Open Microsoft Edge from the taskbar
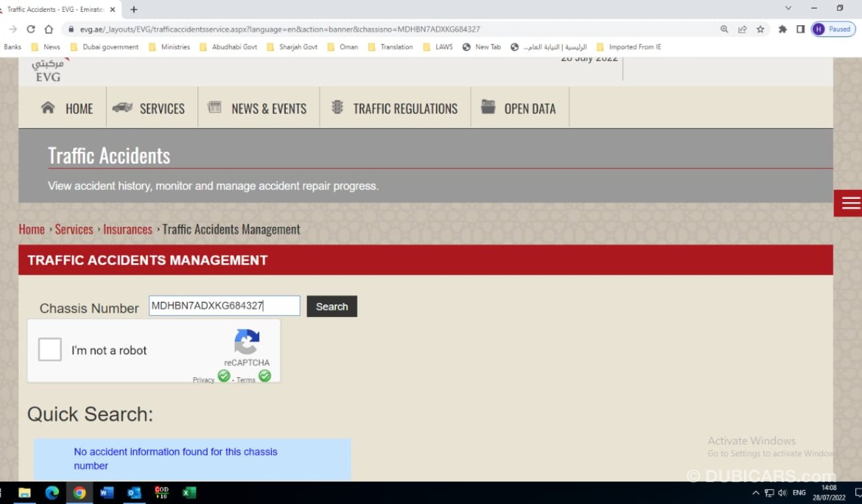The width and height of the screenshot is (862, 504). [x=52, y=493]
